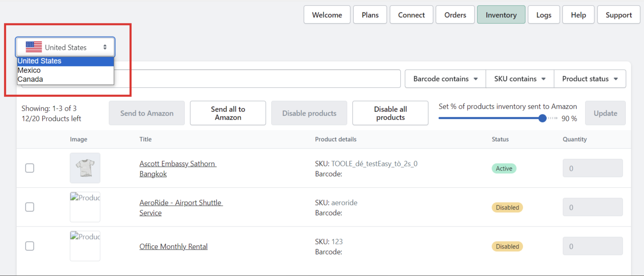Open the SKU contains dropdown

(519, 79)
